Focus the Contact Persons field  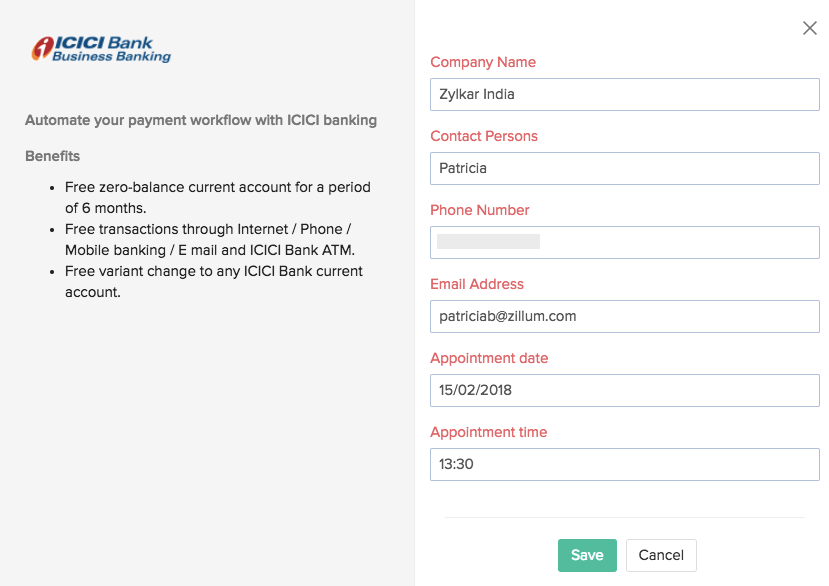point(624,168)
